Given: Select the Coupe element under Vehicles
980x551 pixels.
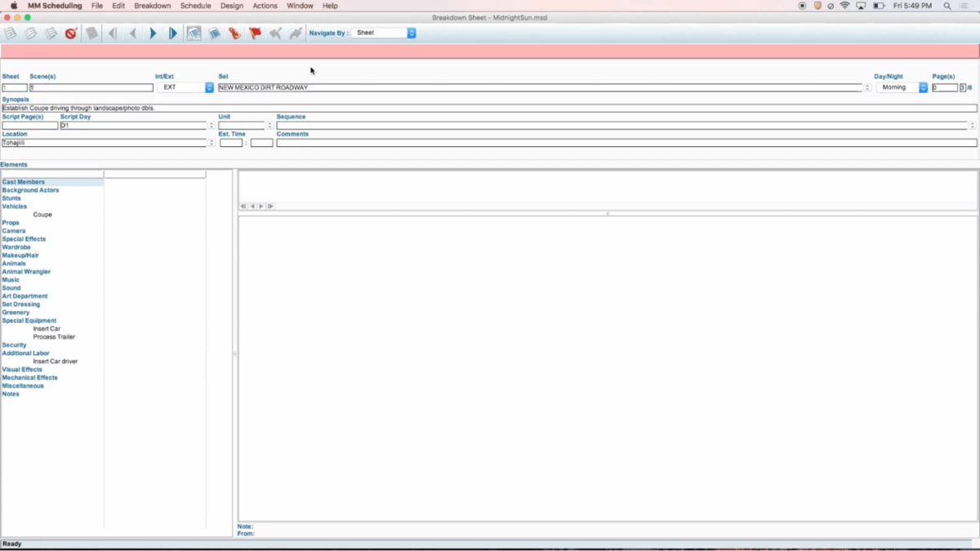Looking at the screenshot, I should tap(42, 215).
